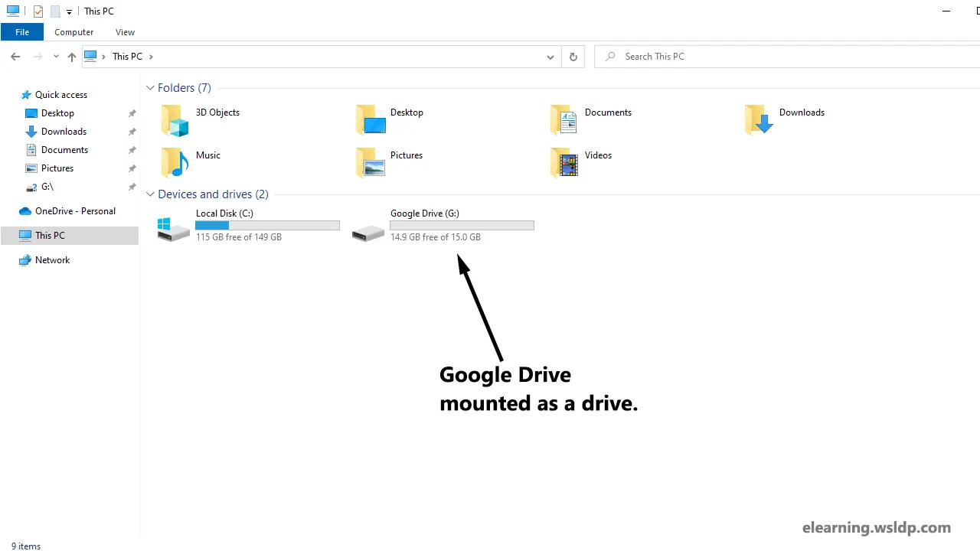The height and width of the screenshot is (551, 980).
Task: Click the This PC monitor icon in sidebar
Action: [x=25, y=236]
